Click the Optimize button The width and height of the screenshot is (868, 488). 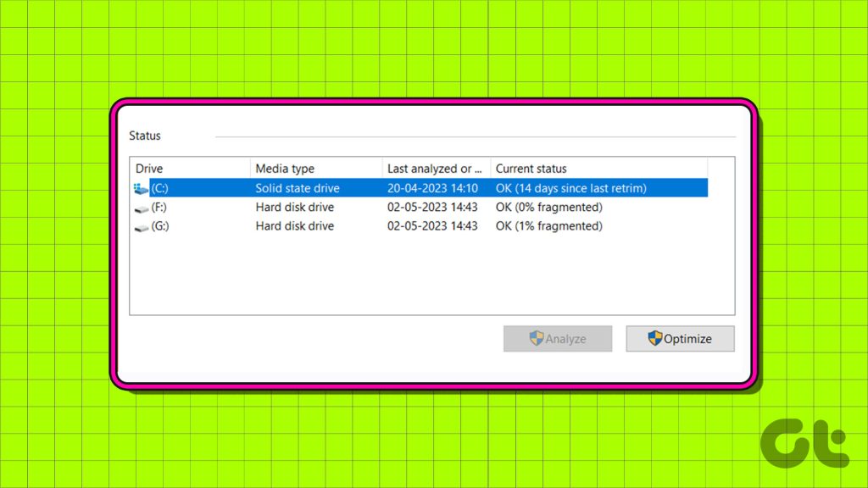pos(680,339)
